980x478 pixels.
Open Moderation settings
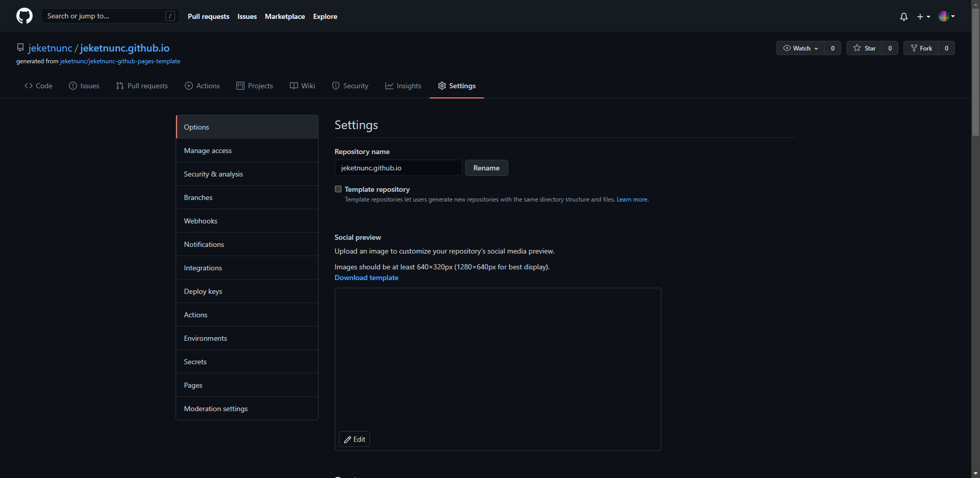(247, 409)
